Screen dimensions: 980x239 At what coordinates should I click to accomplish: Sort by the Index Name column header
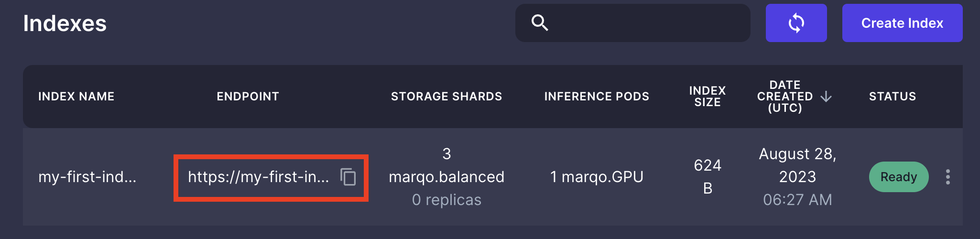[76, 97]
